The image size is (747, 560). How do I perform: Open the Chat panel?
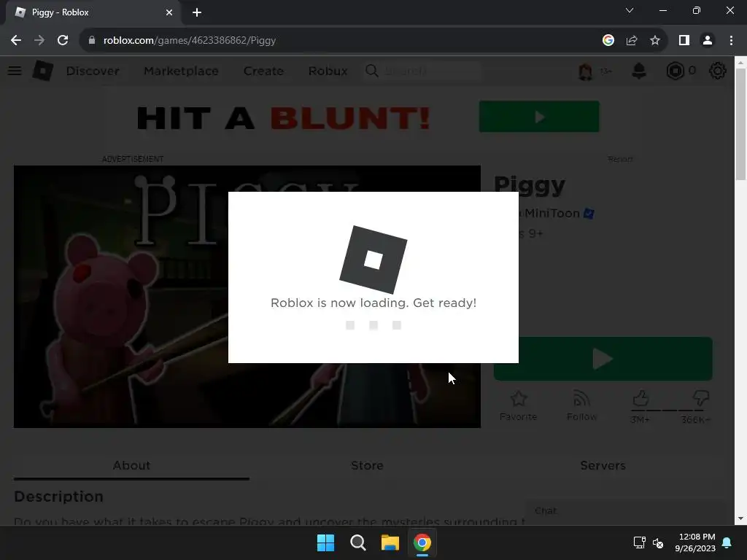tap(626, 511)
